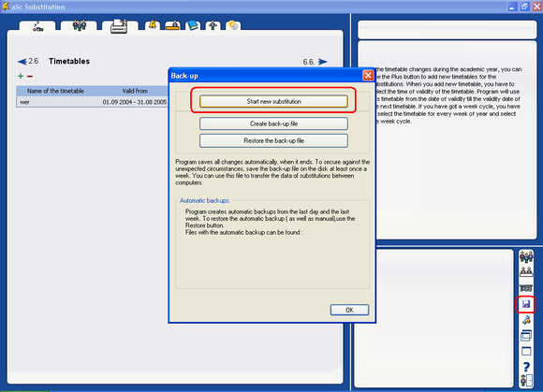This screenshot has width=543, height=392.
Task: Click the floppy disk back-up icon
Action: pos(526,304)
